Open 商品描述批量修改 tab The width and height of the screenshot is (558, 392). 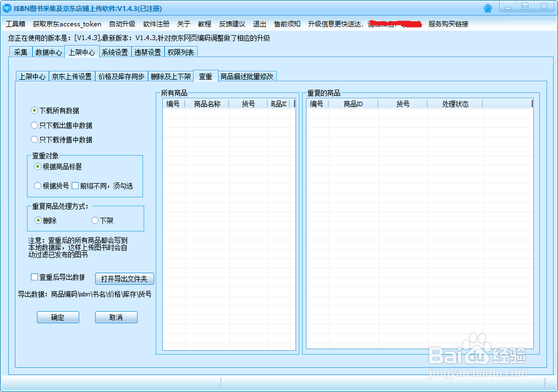click(x=247, y=76)
